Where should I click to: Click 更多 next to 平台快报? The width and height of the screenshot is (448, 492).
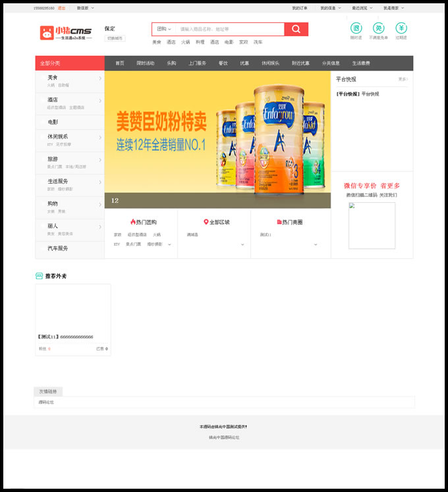click(403, 79)
